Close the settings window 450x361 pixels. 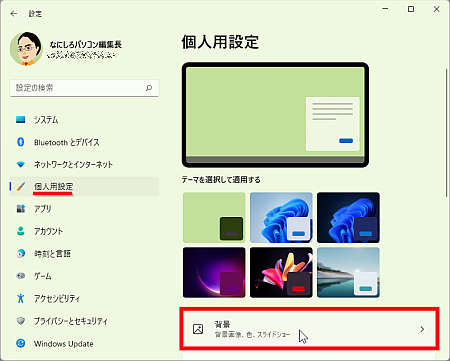point(437,9)
